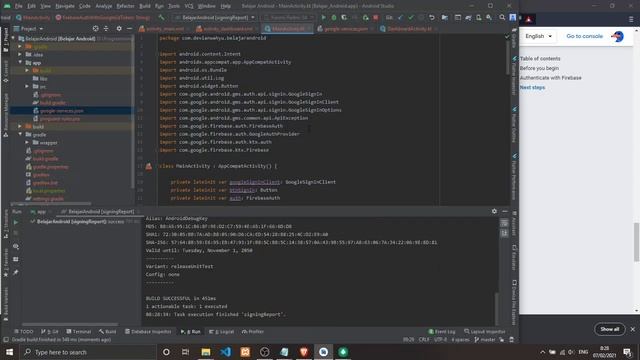The image size is (640, 360).
Task: Switch to DashboardActivity.kt editor tab
Action: (409, 29)
